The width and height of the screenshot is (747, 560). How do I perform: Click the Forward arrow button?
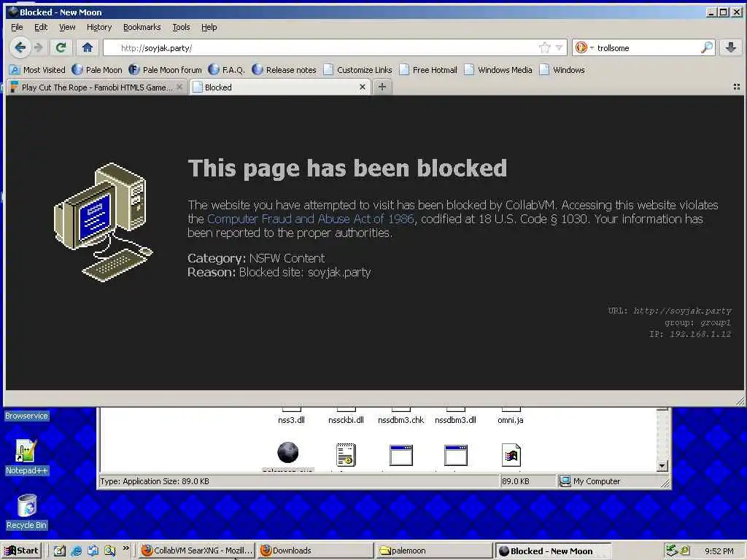click(x=38, y=47)
